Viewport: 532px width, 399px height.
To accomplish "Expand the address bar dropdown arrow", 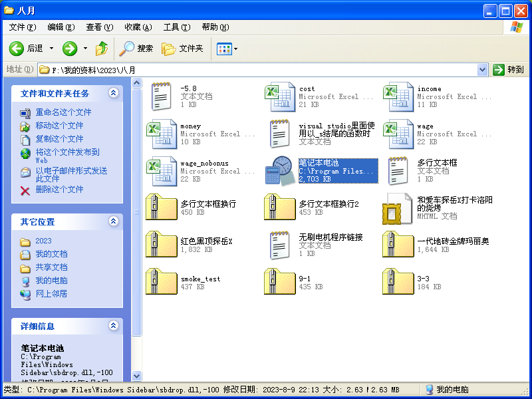I will pos(483,70).
